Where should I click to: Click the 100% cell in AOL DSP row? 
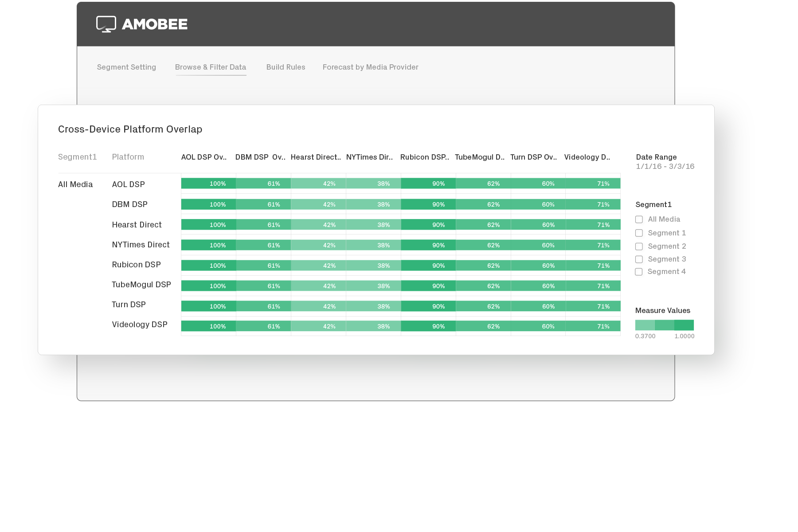(208, 184)
